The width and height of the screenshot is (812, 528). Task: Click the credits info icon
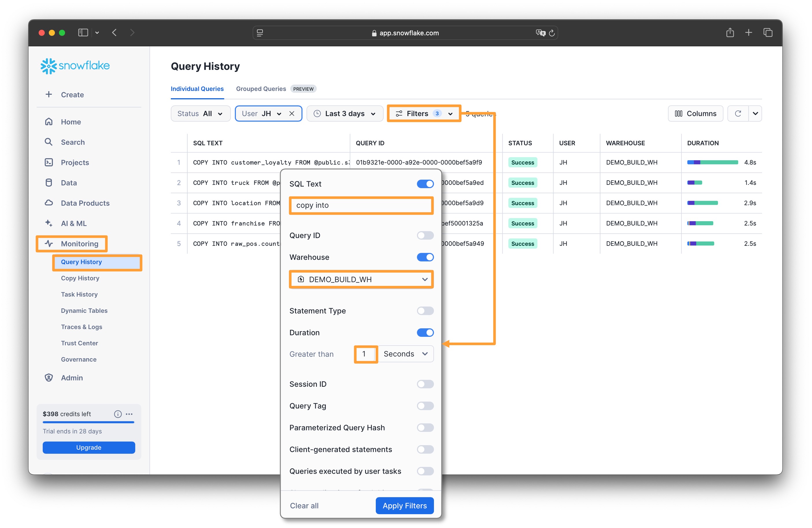tap(118, 414)
